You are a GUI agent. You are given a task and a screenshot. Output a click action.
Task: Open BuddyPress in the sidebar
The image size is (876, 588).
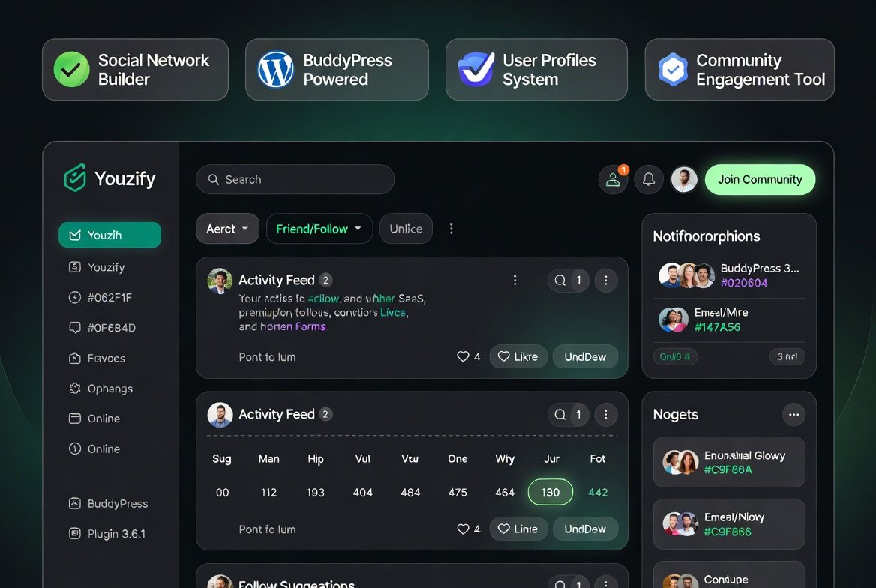pos(109,503)
